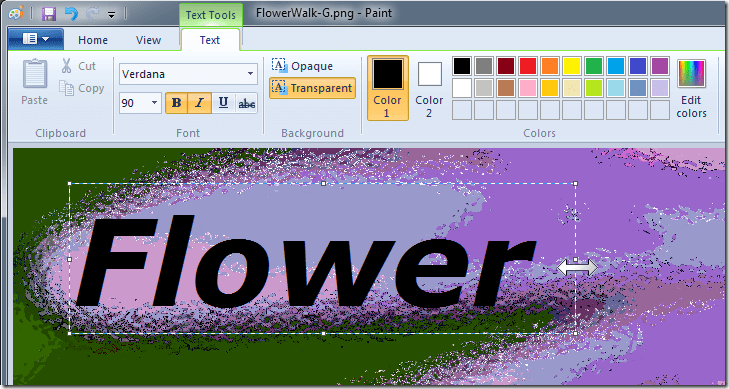This screenshot has height=389, width=729.
Task: Pick the lime color swatch
Action: 594,88
